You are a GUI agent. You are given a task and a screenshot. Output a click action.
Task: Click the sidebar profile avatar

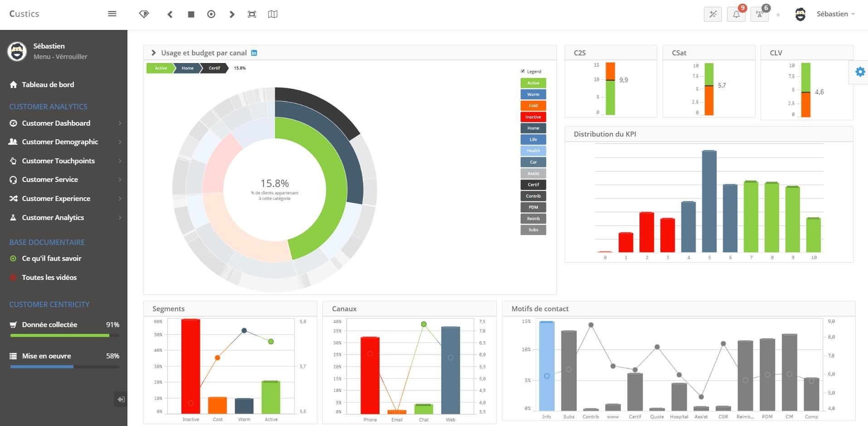pos(17,51)
